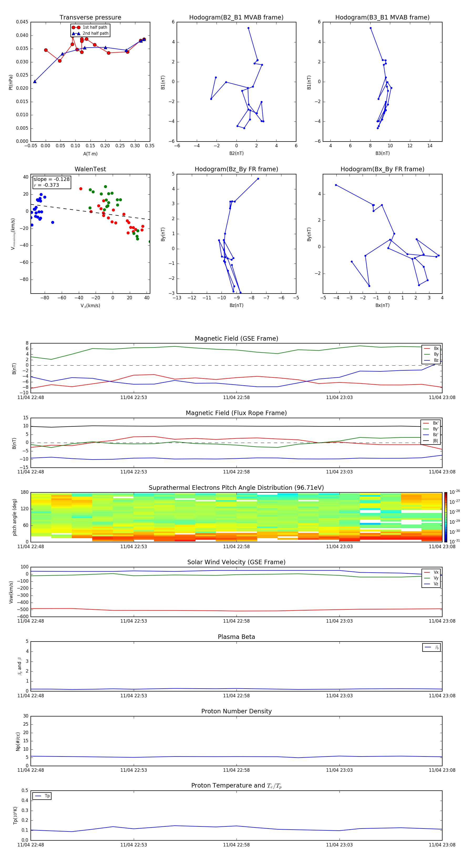
Task: Click the 'Vsw(km/s)' axis label
Action: [x=11, y=592]
